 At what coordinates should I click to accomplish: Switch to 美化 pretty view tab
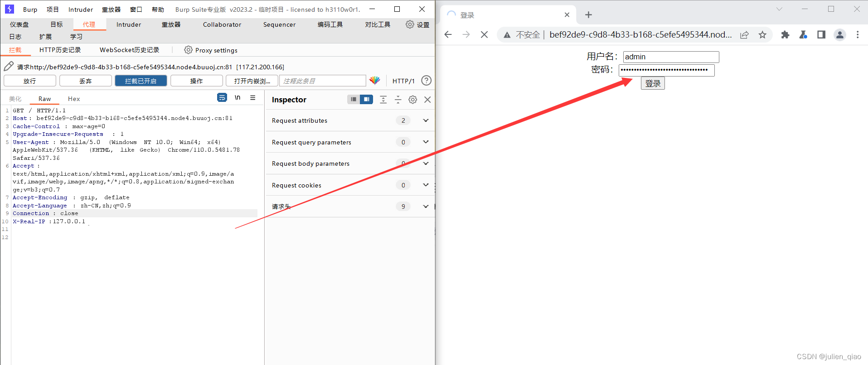15,99
